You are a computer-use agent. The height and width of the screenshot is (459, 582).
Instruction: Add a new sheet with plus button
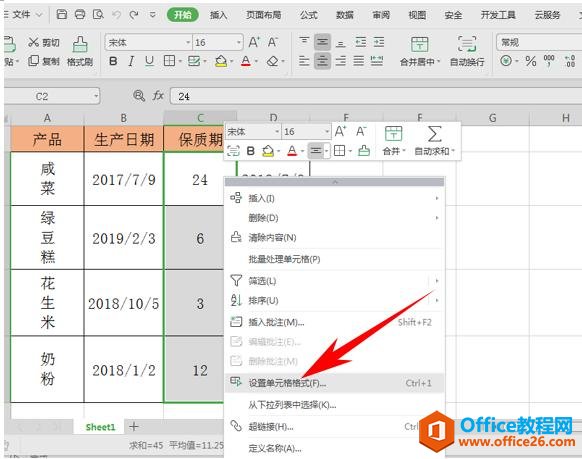pyautogui.click(x=134, y=427)
